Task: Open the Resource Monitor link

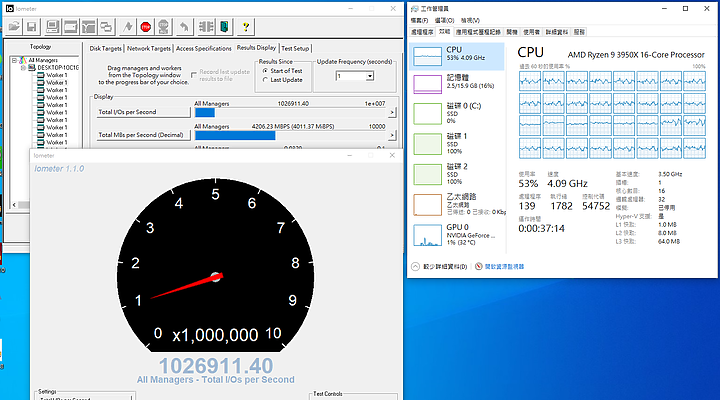Action: point(504,266)
